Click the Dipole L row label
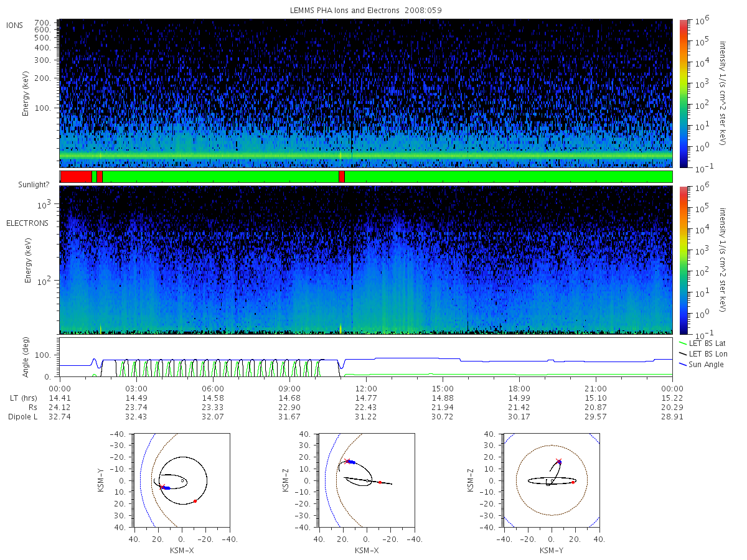 (x=22, y=416)
